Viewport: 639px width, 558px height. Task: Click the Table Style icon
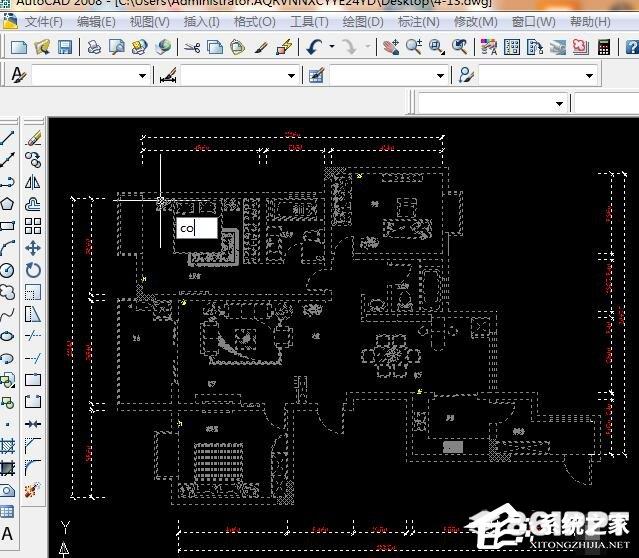point(317,75)
